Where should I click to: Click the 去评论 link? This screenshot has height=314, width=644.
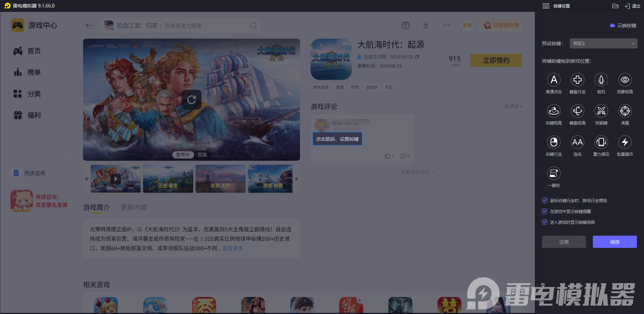pos(513,106)
